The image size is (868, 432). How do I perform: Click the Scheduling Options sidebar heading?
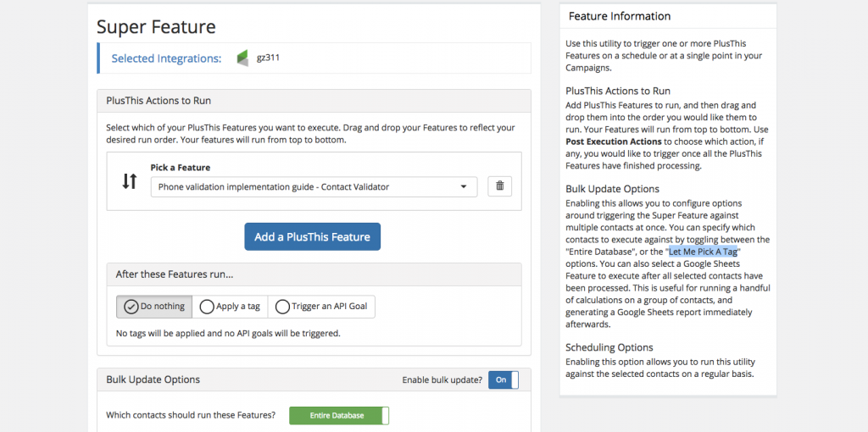(x=609, y=347)
